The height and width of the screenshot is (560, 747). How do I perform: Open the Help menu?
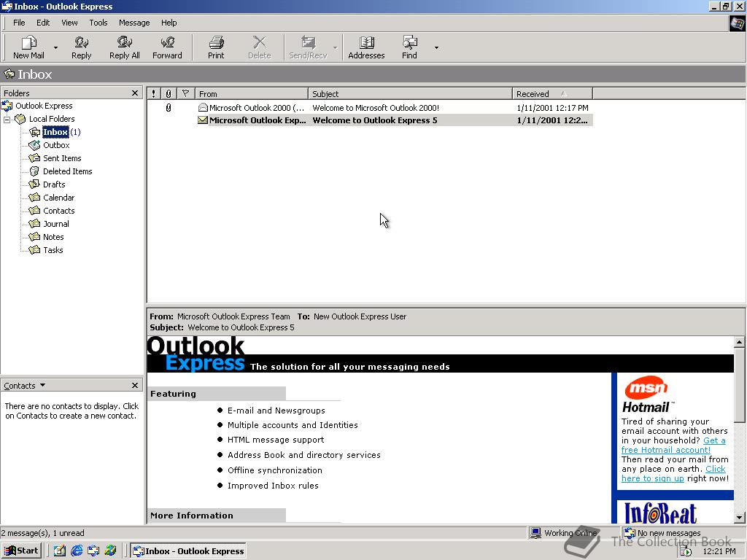tap(169, 23)
